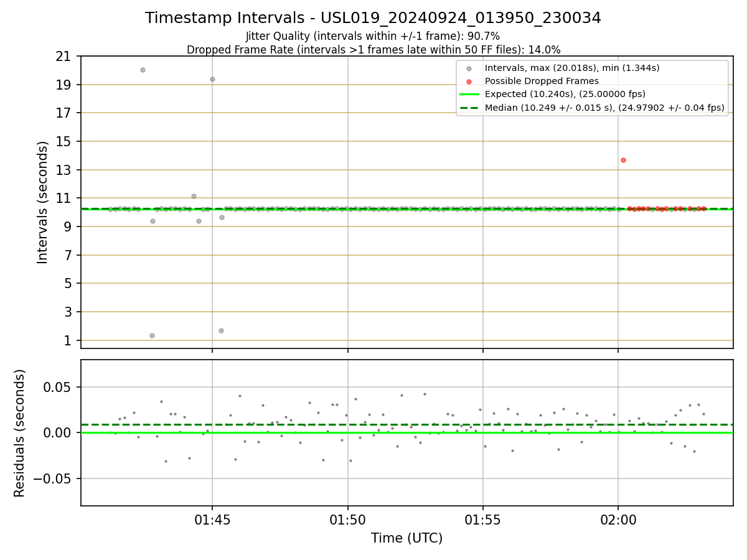Click the '0.00' tick on the residuals axis
This screenshot has height=560, width=747.
point(57,432)
